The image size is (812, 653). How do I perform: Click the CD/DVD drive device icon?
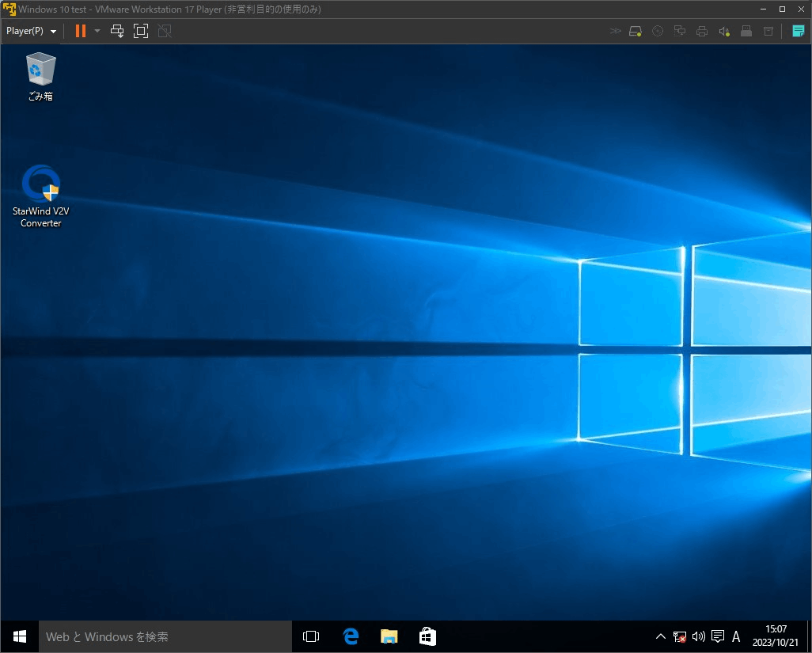coord(658,31)
